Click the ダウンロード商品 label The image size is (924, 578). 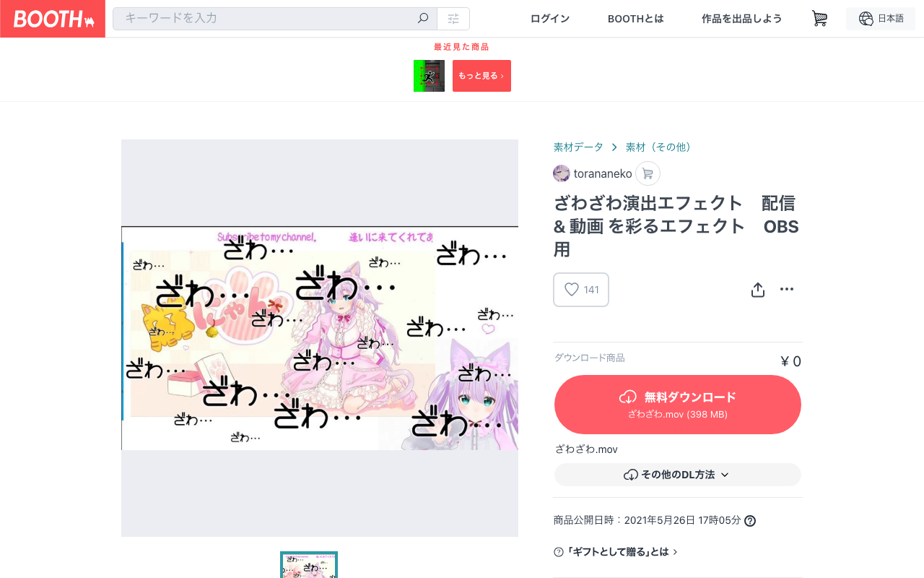(590, 358)
